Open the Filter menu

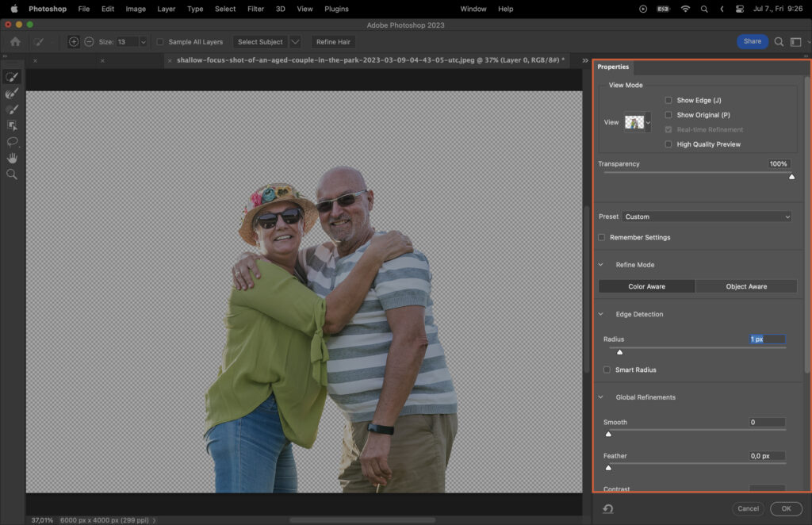point(255,9)
